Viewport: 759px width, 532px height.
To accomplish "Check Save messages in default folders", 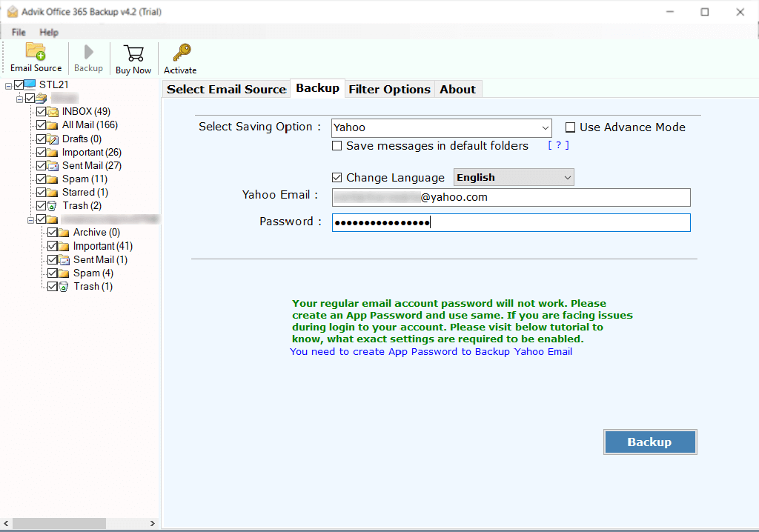I will 337,146.
